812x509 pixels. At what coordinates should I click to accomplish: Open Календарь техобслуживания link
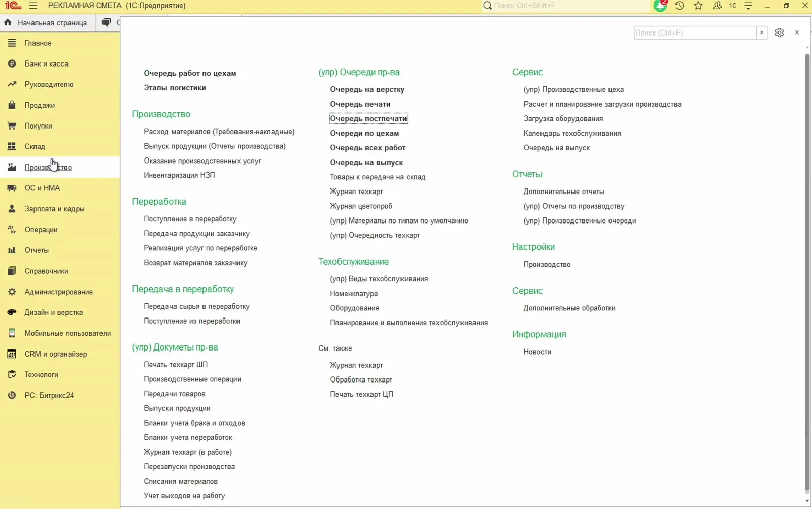tap(572, 133)
